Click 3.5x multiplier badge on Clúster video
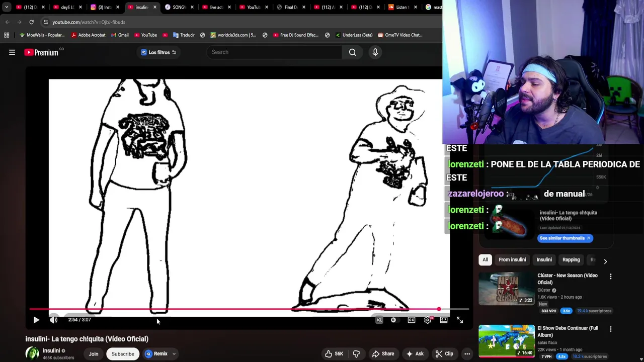The height and width of the screenshot is (362, 644). pos(567,311)
